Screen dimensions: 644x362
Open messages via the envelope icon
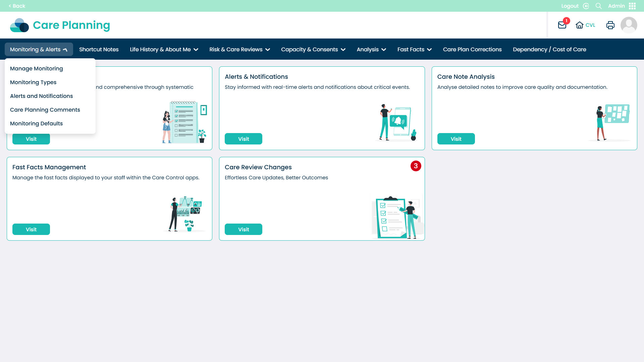pos(562,25)
